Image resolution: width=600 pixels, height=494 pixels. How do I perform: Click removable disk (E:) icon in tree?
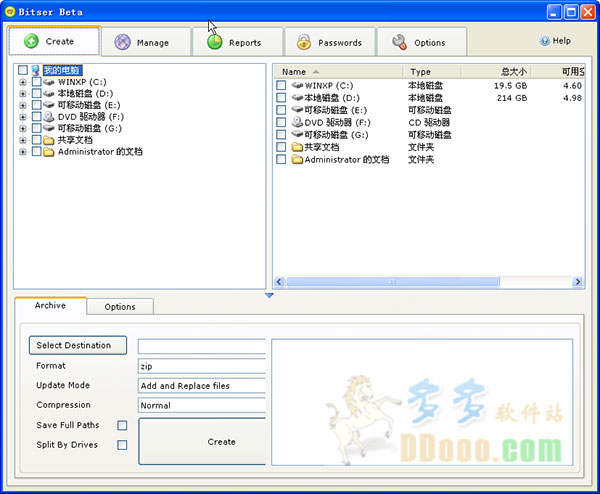[x=49, y=105]
